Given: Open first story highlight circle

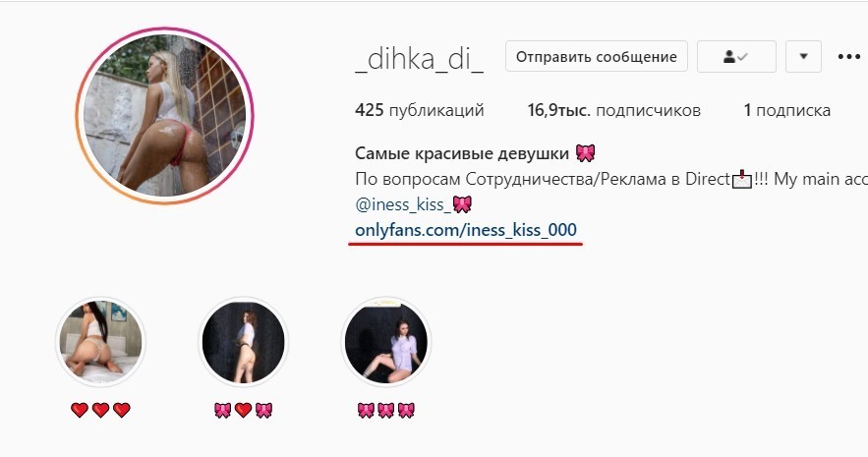Looking at the screenshot, I should tap(100, 341).
